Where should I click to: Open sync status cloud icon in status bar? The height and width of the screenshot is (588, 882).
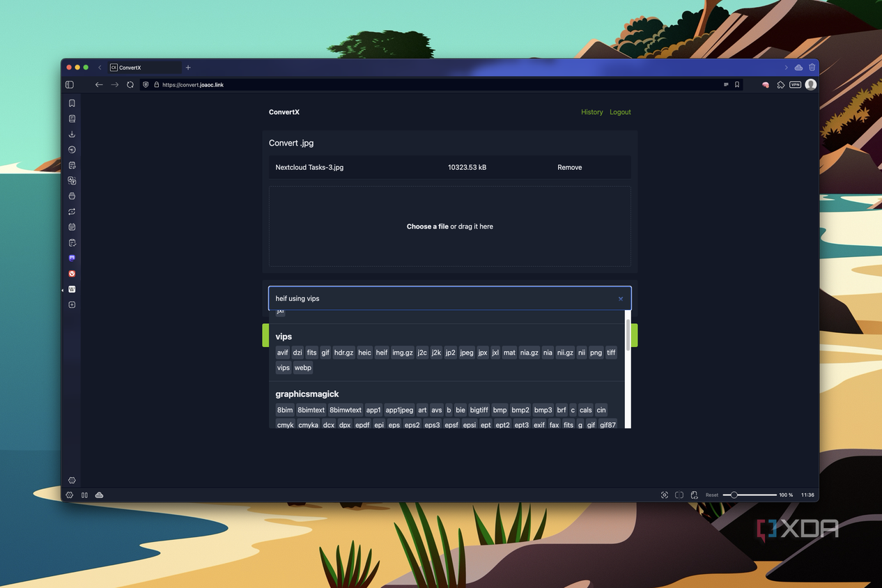click(x=99, y=495)
